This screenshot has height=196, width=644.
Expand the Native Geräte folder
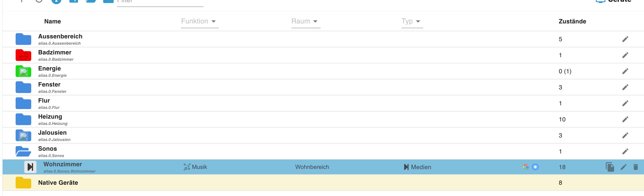pyautogui.click(x=23, y=183)
